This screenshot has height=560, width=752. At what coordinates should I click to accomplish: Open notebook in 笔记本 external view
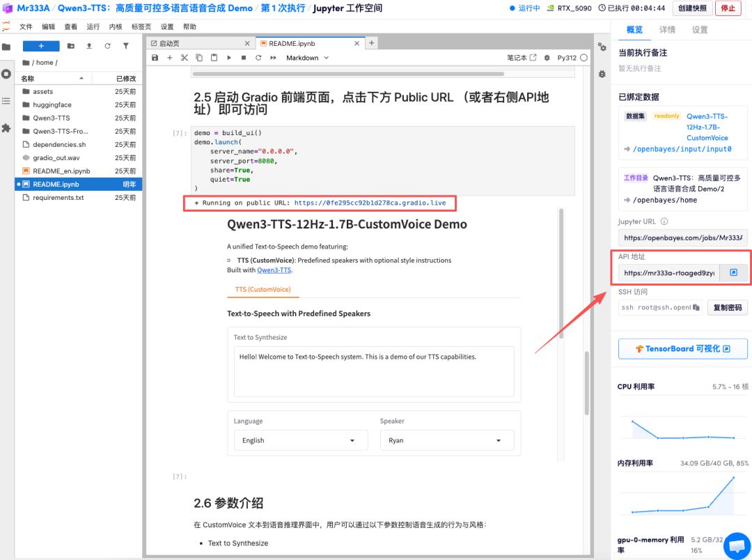[x=522, y=58]
